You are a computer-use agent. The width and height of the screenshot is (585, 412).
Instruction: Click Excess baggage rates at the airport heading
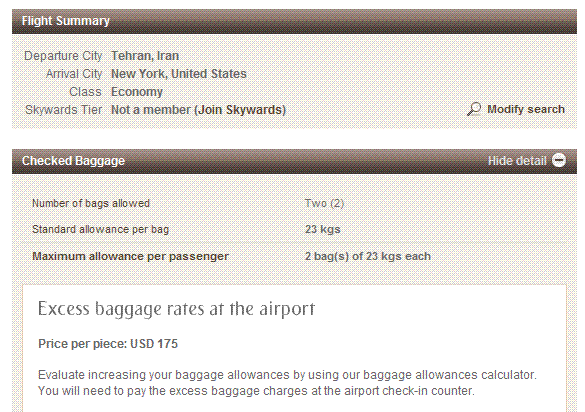[176, 309]
